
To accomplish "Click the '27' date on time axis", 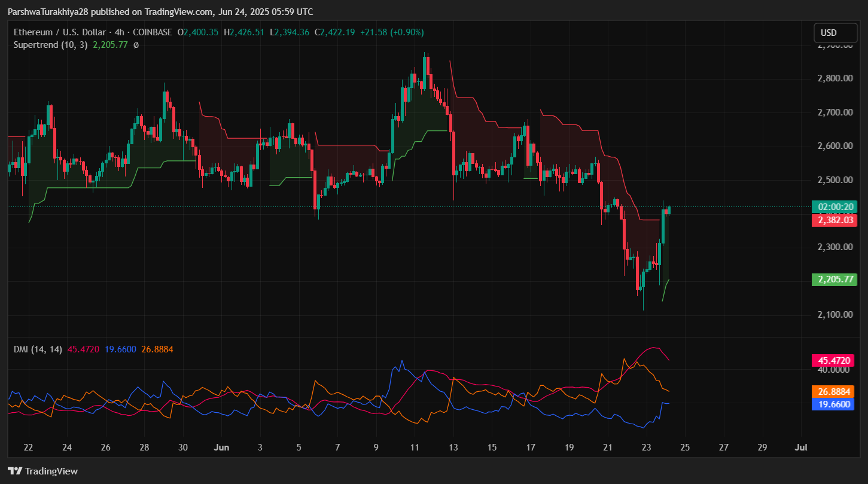I will tap(724, 448).
